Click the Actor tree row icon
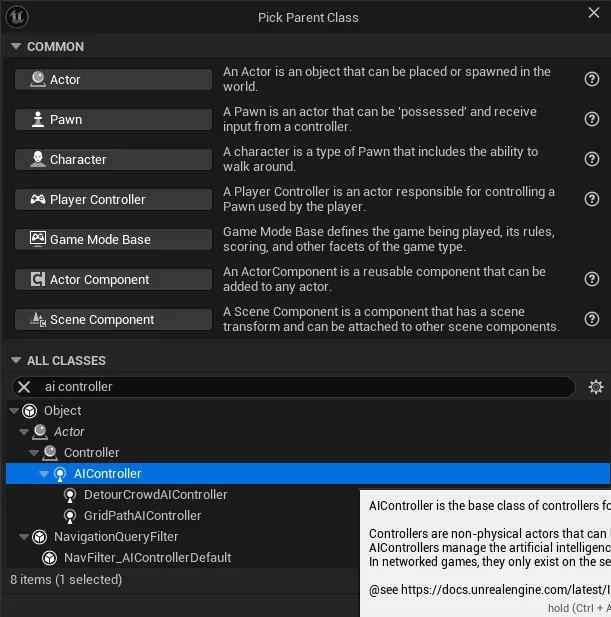 tap(40, 432)
